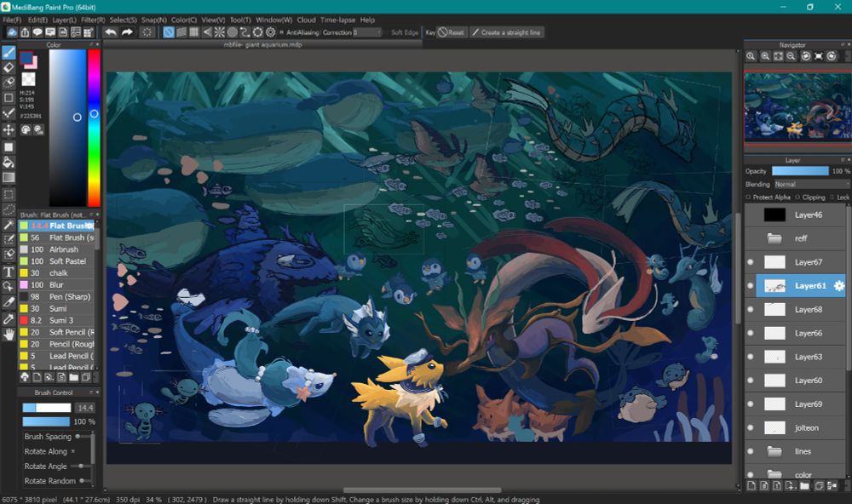Open the Time-lapse menu
The image size is (852, 504).
pos(337,20)
